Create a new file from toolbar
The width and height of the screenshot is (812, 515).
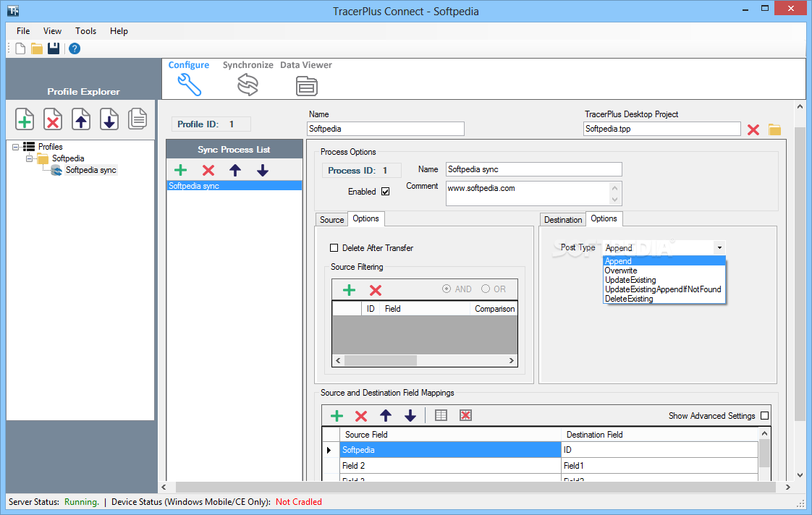[20, 48]
